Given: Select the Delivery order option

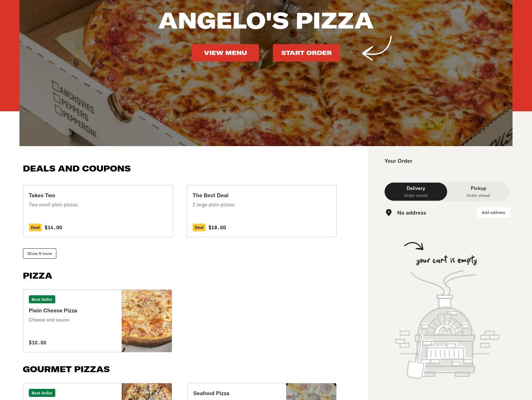Looking at the screenshot, I should click(416, 192).
